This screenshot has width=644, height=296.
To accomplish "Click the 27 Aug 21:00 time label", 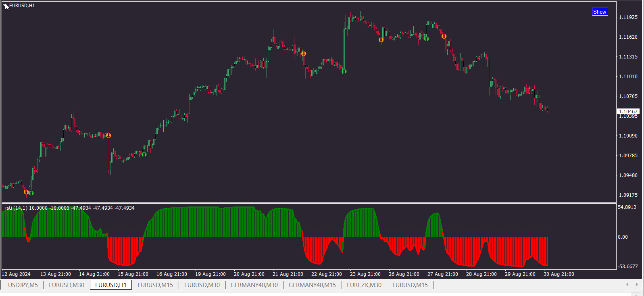I will pyautogui.click(x=443, y=274).
